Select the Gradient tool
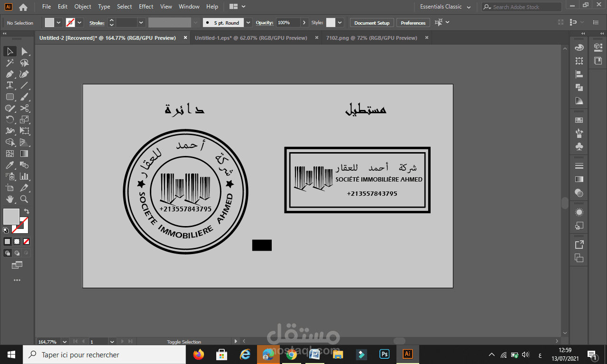This screenshot has height=364, width=607. pyautogui.click(x=25, y=154)
